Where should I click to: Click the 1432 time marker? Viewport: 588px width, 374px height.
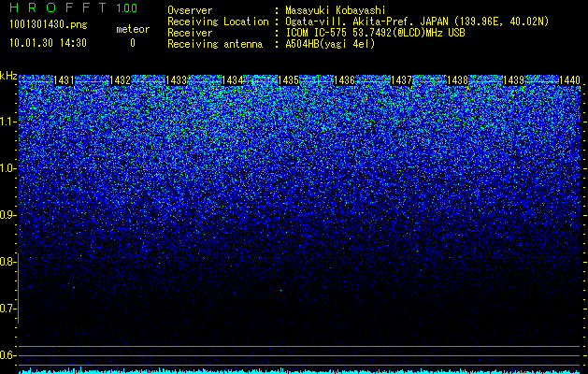pyautogui.click(x=120, y=80)
